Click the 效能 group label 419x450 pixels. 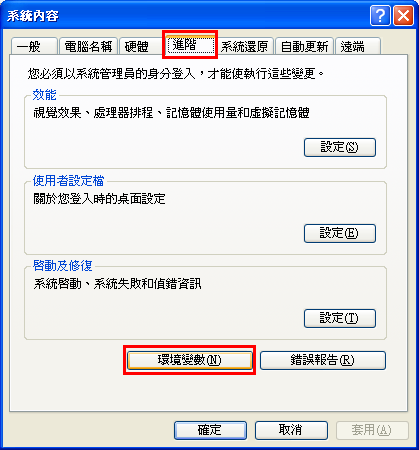44,95
